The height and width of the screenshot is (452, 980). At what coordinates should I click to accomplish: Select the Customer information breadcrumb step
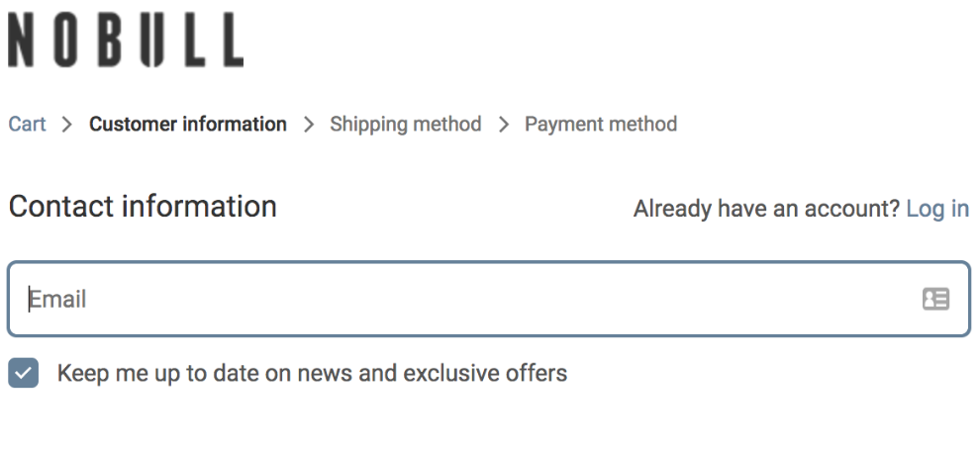(x=188, y=125)
